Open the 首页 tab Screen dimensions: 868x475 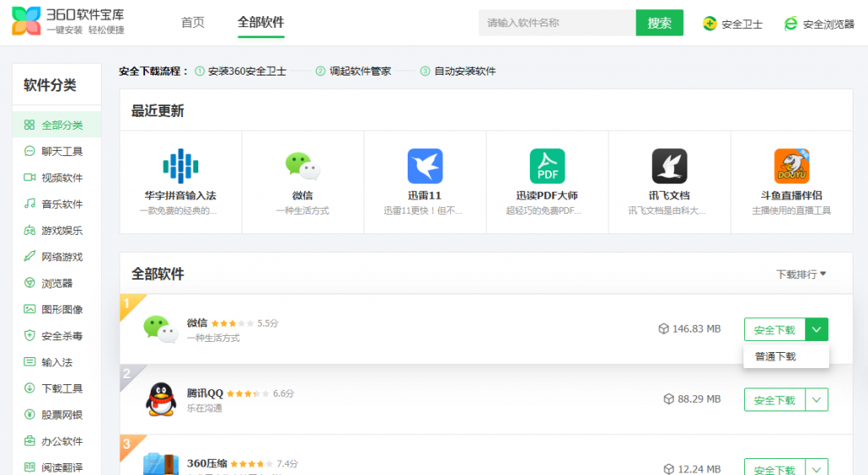point(192,23)
